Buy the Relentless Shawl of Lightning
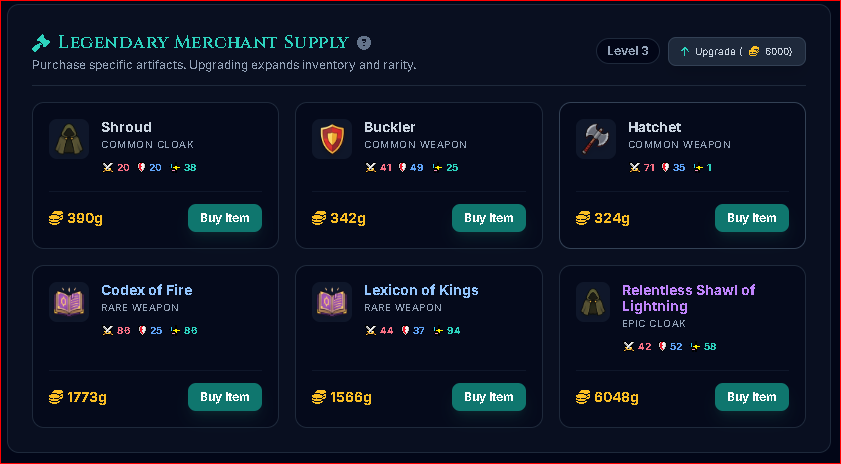Viewport: 841px width, 464px height. click(x=751, y=397)
